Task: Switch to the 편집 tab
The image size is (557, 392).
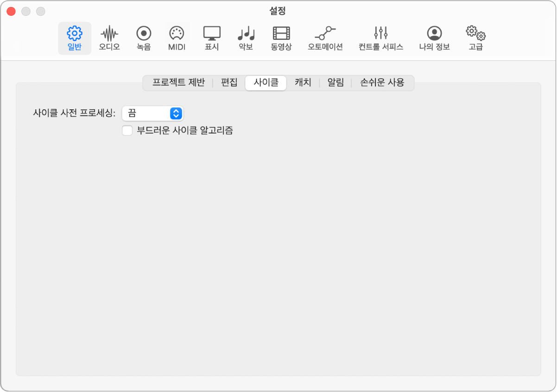Action: click(229, 83)
